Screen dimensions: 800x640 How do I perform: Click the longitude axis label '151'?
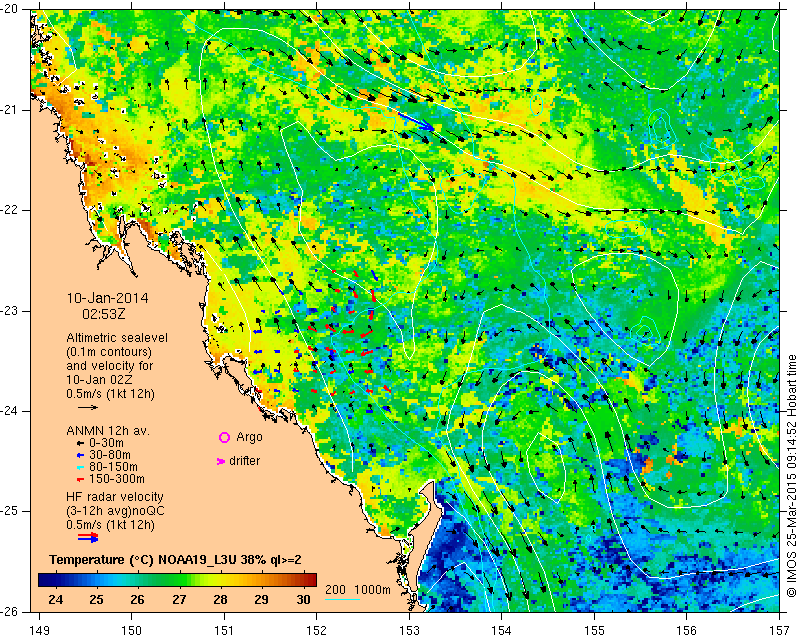[224, 631]
